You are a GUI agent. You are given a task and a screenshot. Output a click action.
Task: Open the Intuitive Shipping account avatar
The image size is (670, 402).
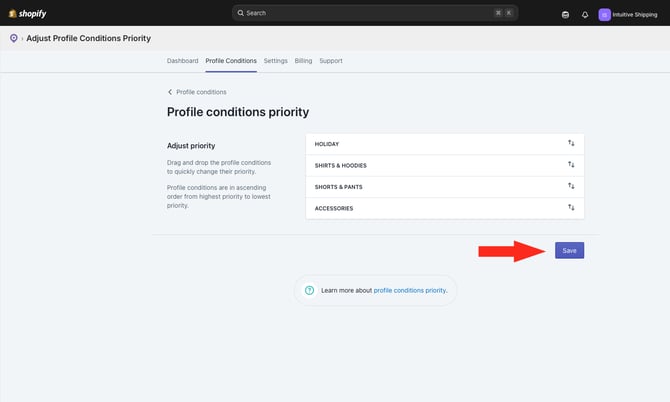[x=604, y=15]
